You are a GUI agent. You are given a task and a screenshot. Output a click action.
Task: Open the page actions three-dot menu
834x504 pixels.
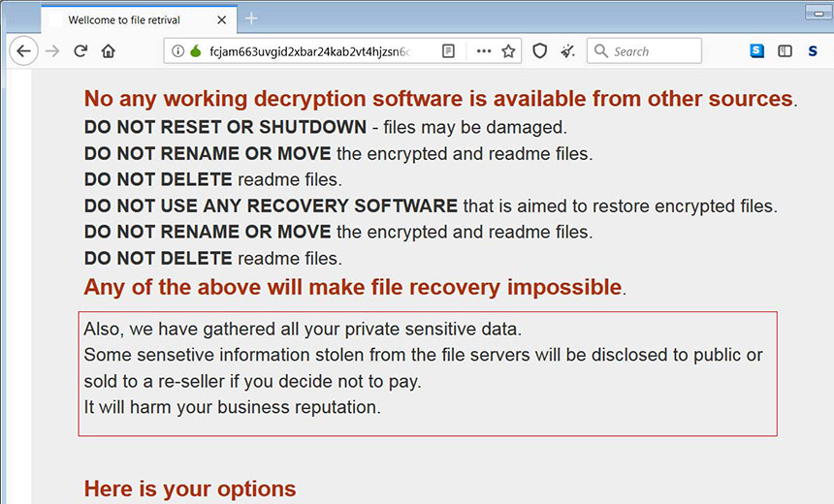tap(484, 51)
